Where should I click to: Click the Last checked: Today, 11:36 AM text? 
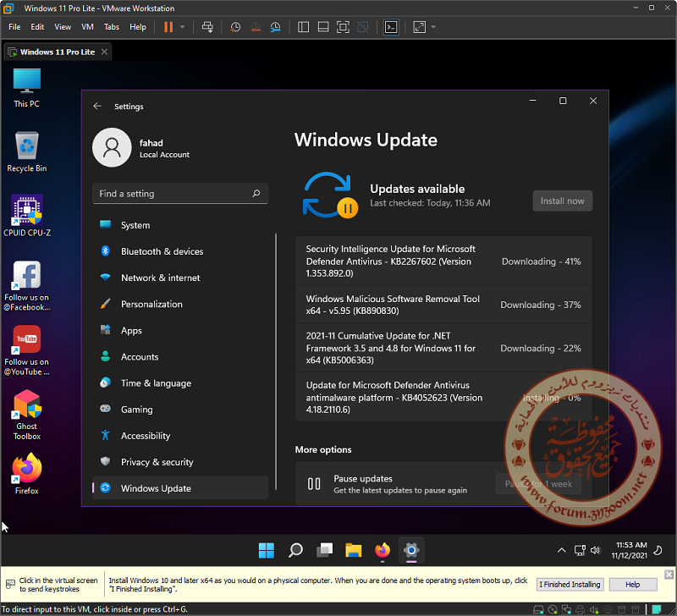430,203
